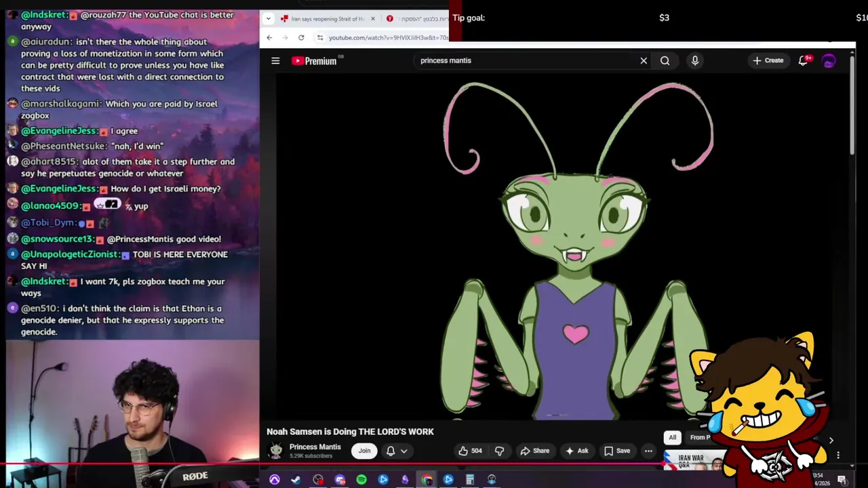Image resolution: width=868 pixels, height=488 pixels.
Task: Open the purple Arc-style app in taskbar
Action: 275,480
